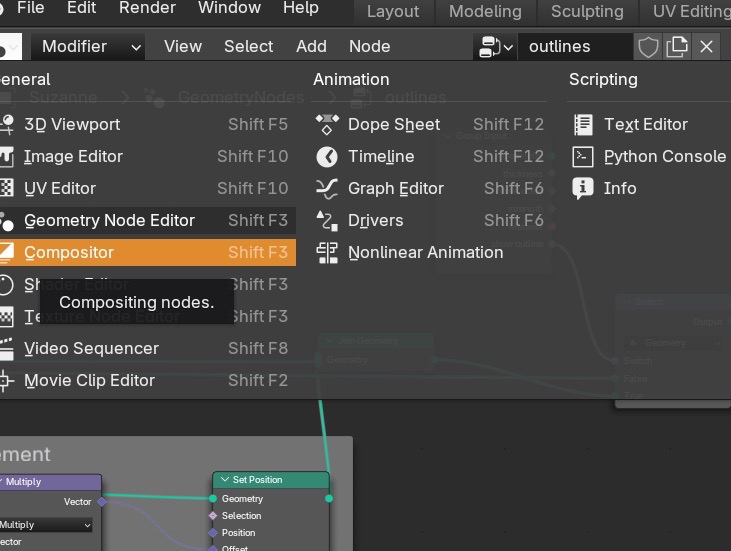Viewport: 731px width, 551px height.
Task: Unlink the outlines node group with X
Action: (x=706, y=47)
